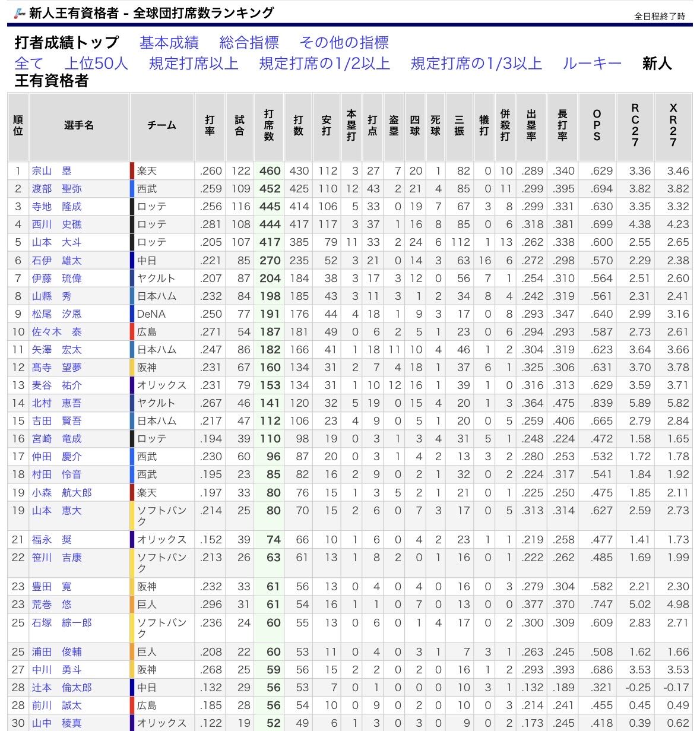
Task: Sort by XR27 column header
Action: pyautogui.click(x=673, y=126)
